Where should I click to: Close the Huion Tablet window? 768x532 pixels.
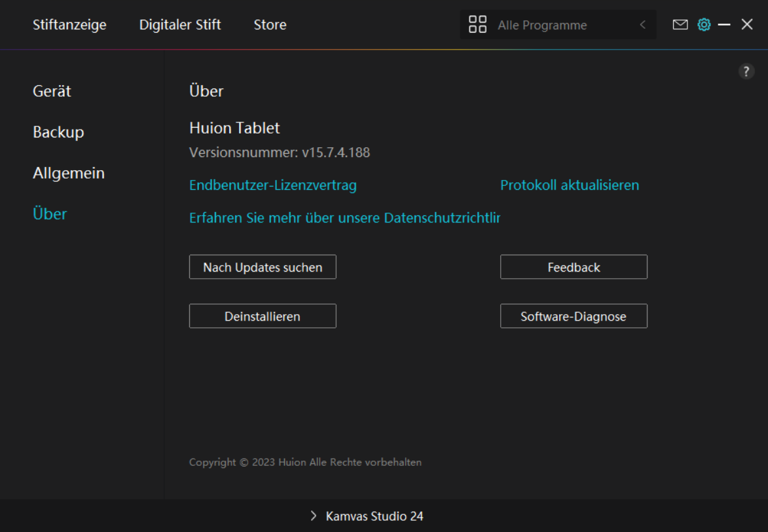(x=747, y=25)
